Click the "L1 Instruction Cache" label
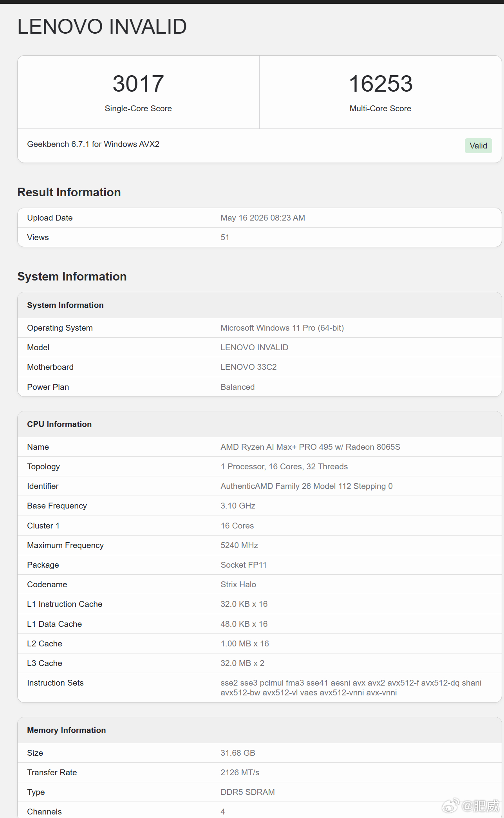 (x=65, y=604)
